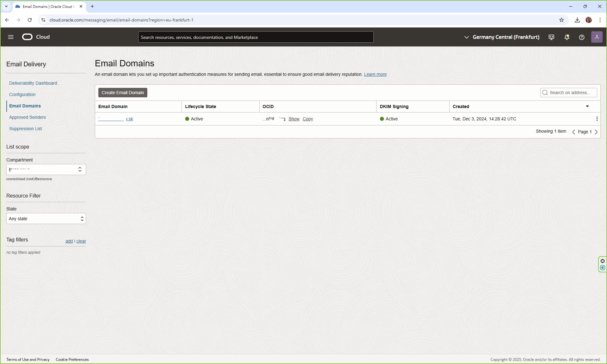Close the Email Domains browser tab
This screenshot has width=607, height=364.
pos(81,6)
